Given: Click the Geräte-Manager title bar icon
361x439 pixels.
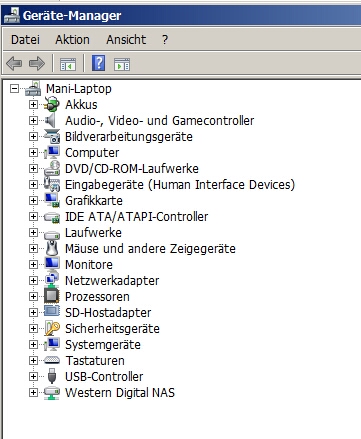Looking at the screenshot, I should 11,15.
